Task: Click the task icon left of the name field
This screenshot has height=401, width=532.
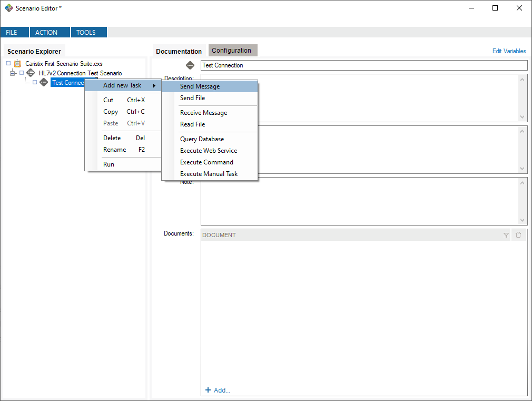Action: click(x=190, y=65)
